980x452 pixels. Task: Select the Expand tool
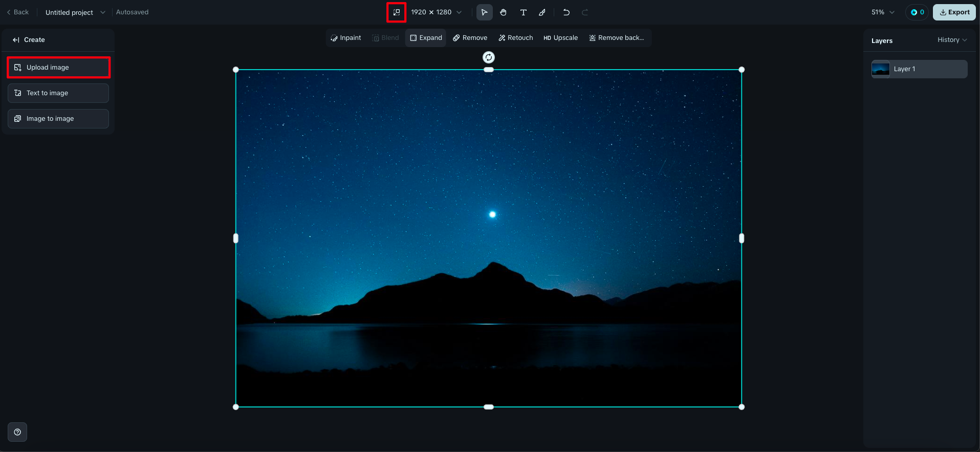pos(426,38)
